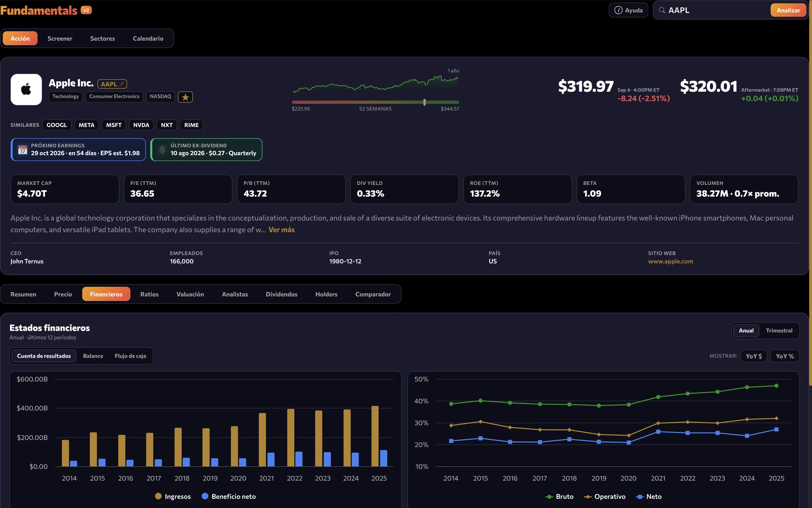
Task: Open the Sectores tab
Action: coord(103,38)
